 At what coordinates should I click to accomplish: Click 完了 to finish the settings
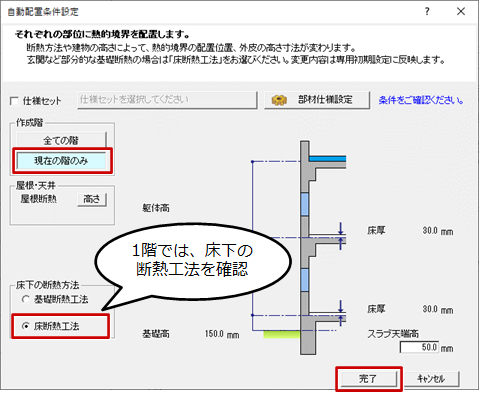pyautogui.click(x=369, y=379)
